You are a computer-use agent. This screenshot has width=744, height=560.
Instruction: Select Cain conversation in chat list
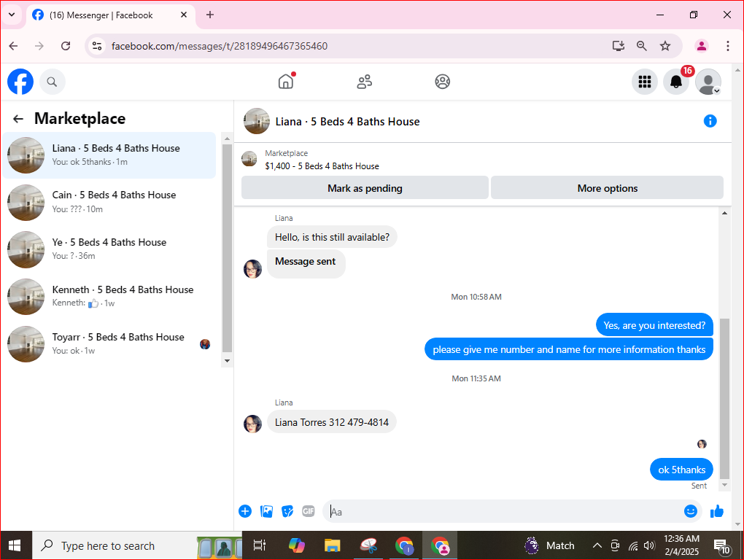pos(109,203)
